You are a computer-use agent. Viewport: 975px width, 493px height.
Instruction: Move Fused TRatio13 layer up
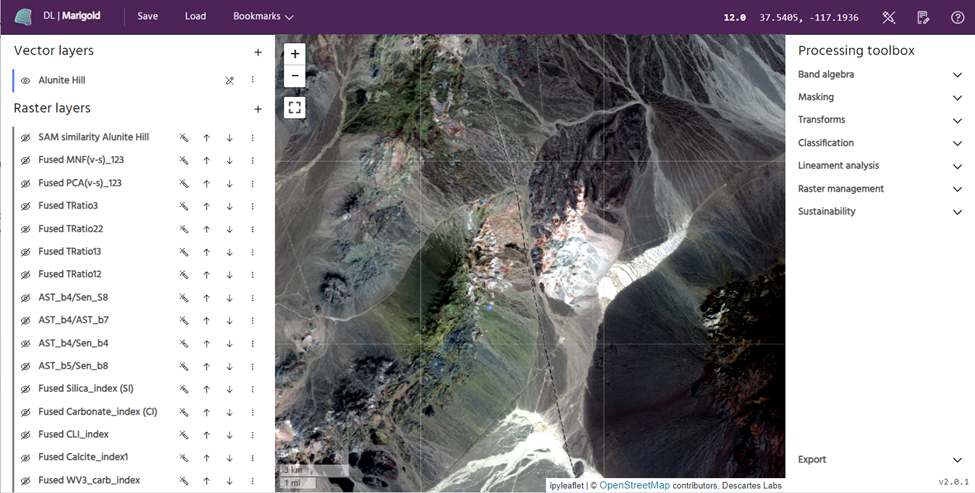[206, 252]
